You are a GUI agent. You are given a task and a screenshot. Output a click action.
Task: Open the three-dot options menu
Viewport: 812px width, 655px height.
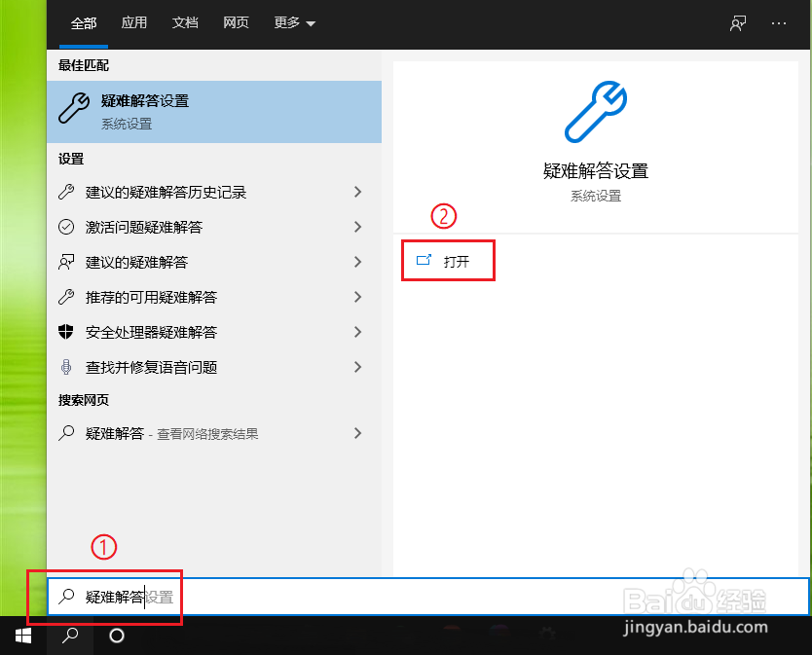779,23
